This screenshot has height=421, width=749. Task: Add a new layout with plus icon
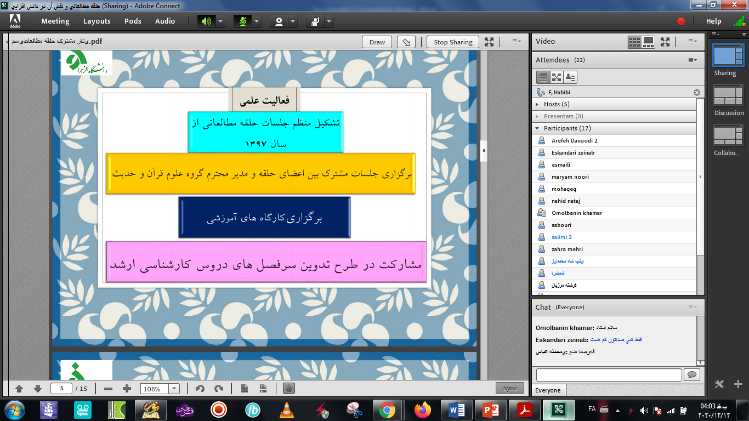point(738,384)
